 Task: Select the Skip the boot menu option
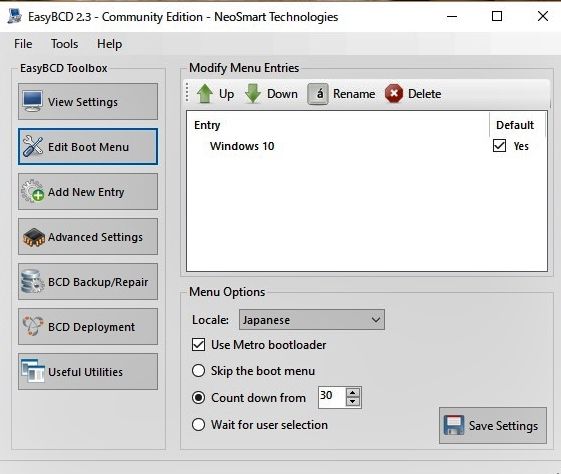coord(199,371)
